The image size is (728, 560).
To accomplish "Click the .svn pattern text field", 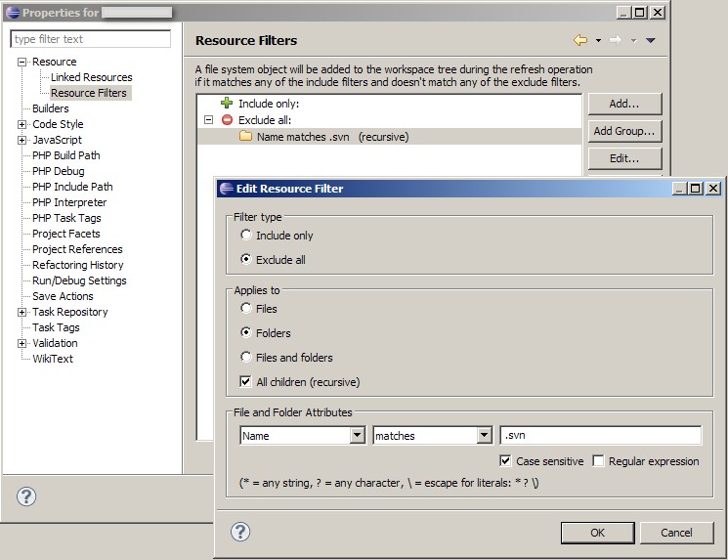I will (x=600, y=436).
